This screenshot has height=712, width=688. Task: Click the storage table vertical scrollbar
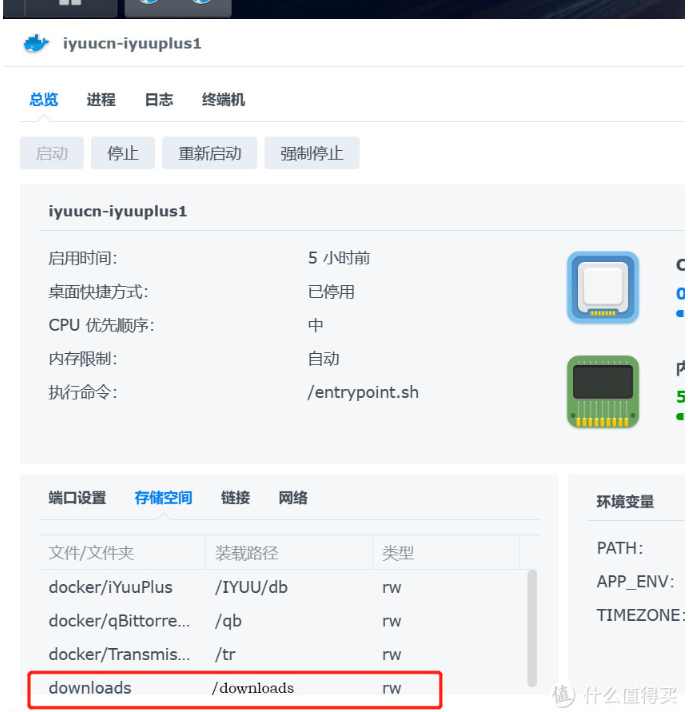coord(532,628)
